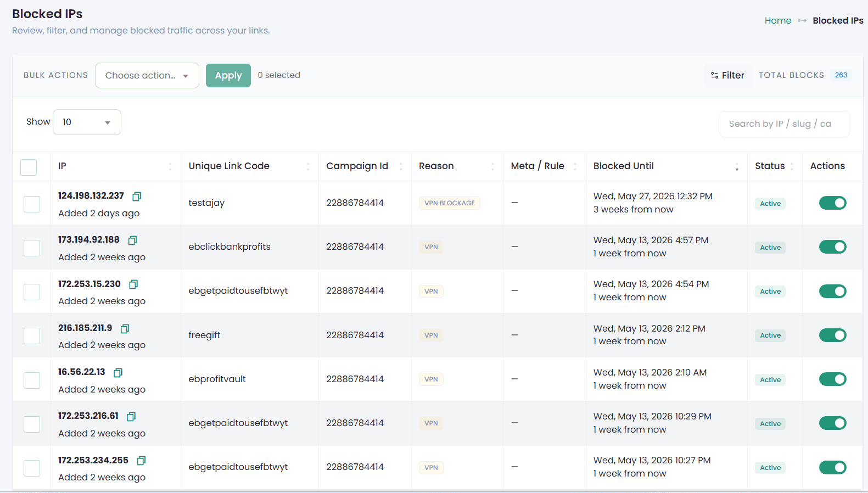
Task: Click the 0 selected counter
Action: [x=279, y=75]
